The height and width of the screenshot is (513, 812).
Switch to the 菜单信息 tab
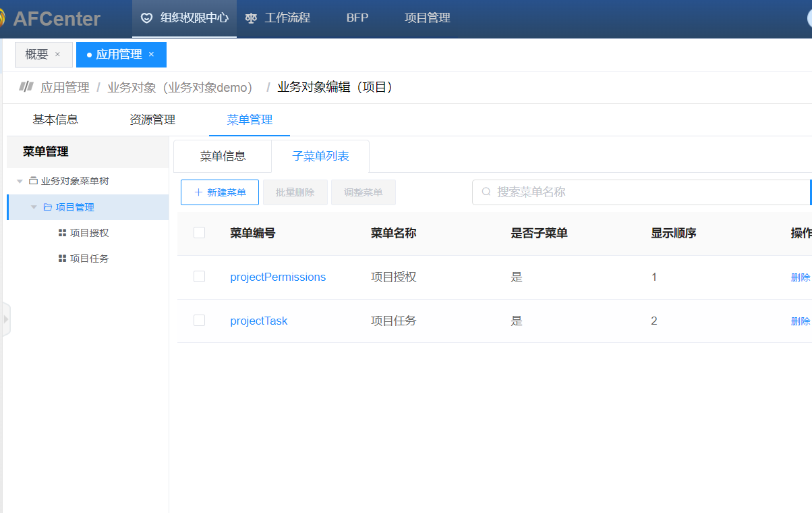223,157
